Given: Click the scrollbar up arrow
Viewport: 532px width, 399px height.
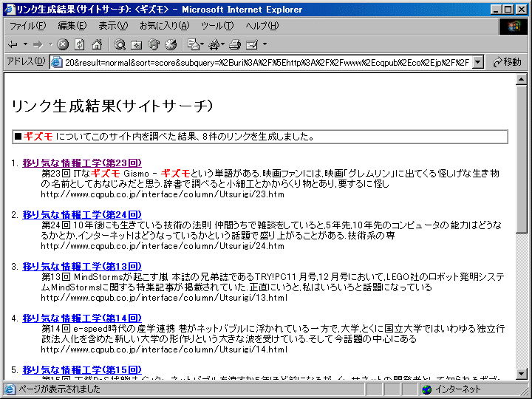Looking at the screenshot, I should [x=521, y=80].
